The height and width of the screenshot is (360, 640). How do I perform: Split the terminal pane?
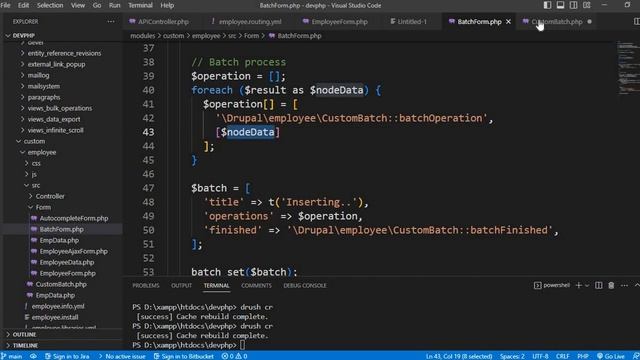(x=598, y=285)
